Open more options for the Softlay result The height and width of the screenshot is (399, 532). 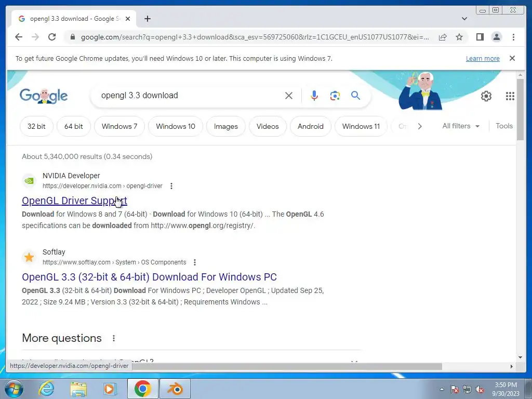click(194, 262)
